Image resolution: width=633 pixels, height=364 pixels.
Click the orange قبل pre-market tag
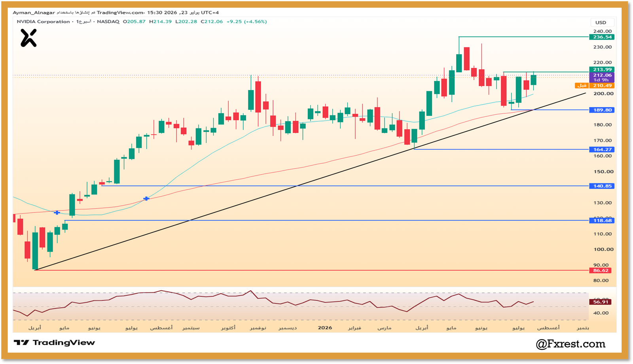click(582, 85)
